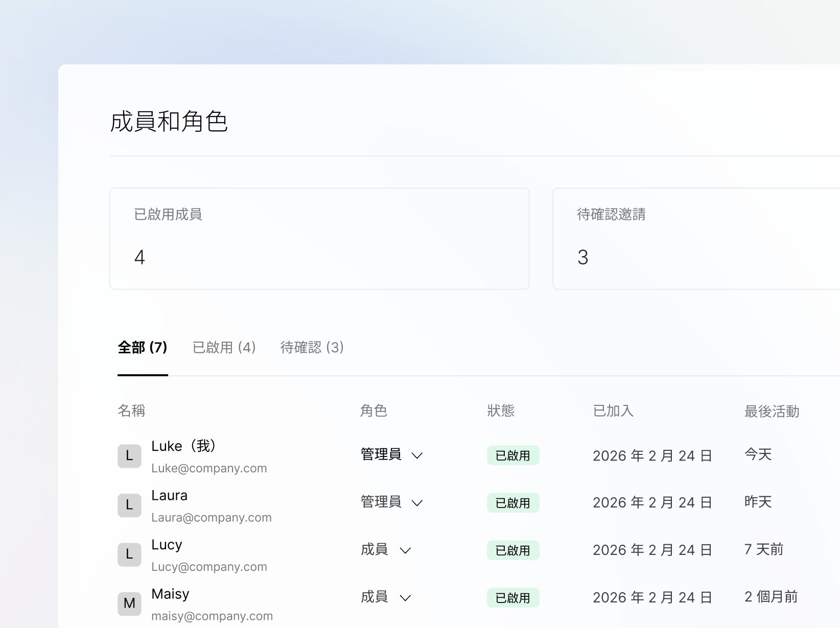The height and width of the screenshot is (628, 840).
Task: Click the last activity value 7 天前
Action: pyautogui.click(x=764, y=549)
